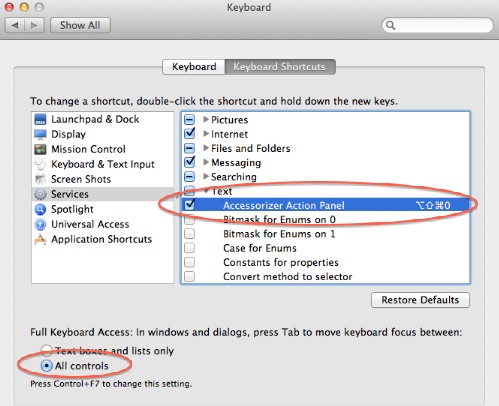Click the Spotlight magnifier icon
Image resolution: width=499 pixels, height=406 pixels.
coord(40,209)
